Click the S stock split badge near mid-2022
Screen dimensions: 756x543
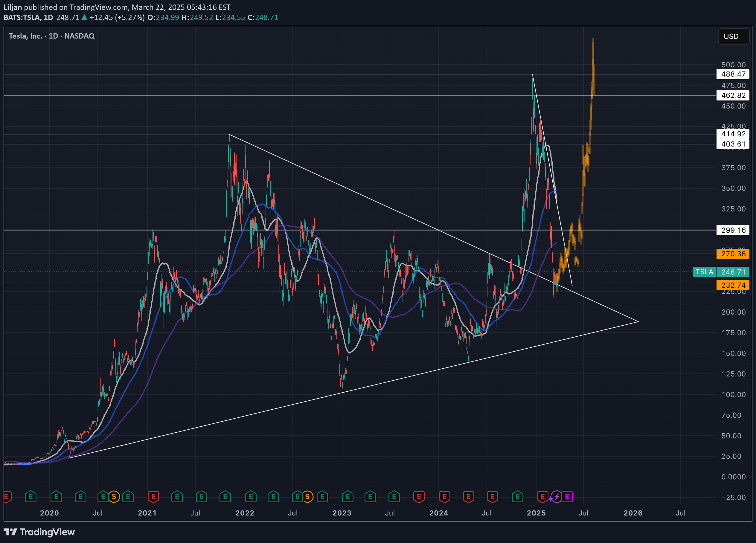click(x=308, y=497)
